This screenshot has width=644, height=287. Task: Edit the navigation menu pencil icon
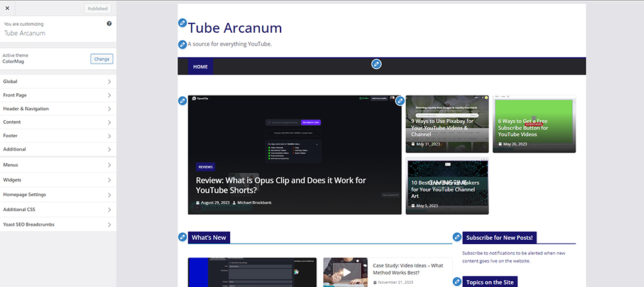pyautogui.click(x=376, y=64)
